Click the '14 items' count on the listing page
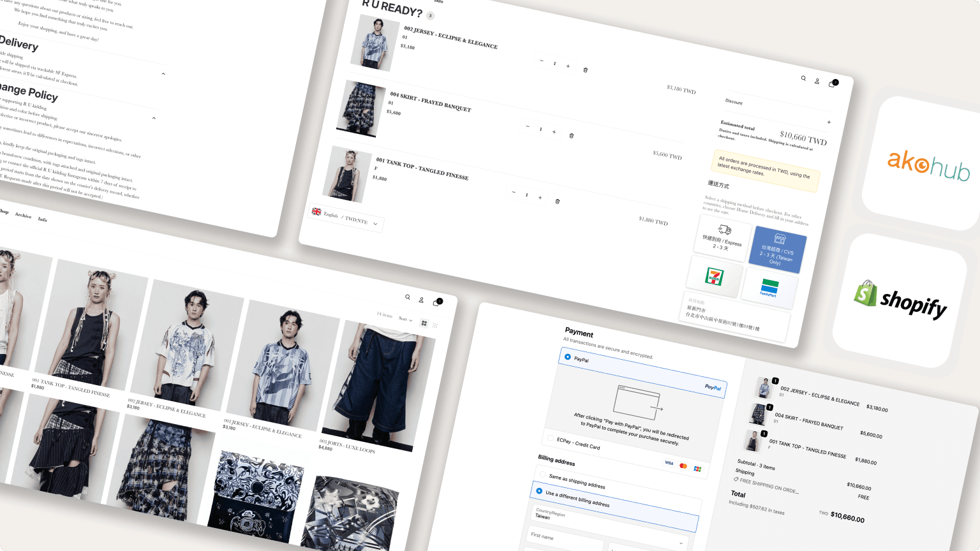Screen dimensions: 980x551 click(384, 314)
